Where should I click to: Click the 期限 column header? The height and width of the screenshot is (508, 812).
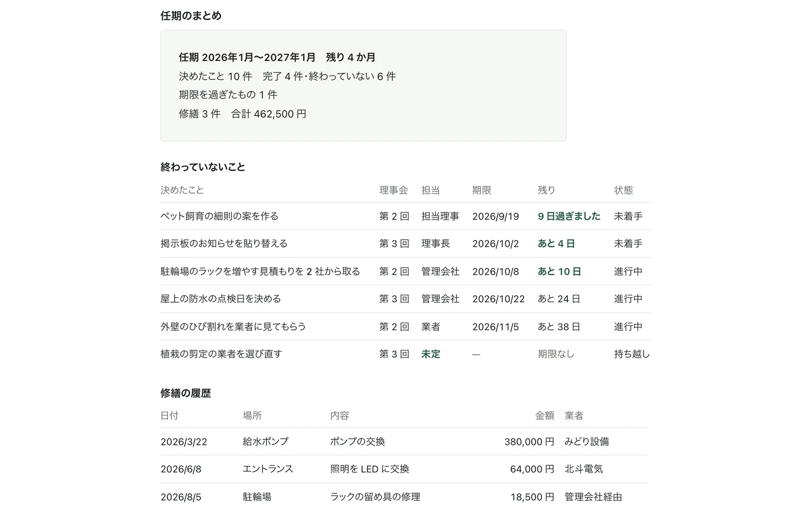pos(482,190)
